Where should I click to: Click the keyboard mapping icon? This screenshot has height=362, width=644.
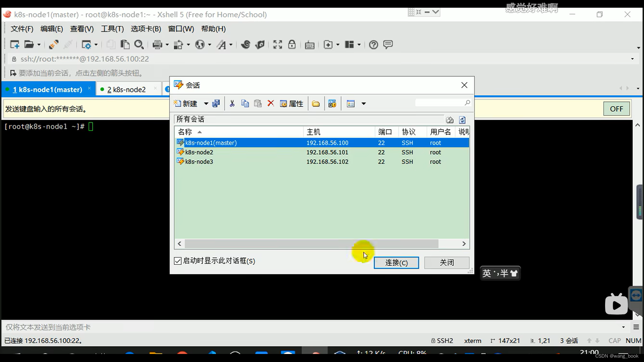tap(310, 45)
